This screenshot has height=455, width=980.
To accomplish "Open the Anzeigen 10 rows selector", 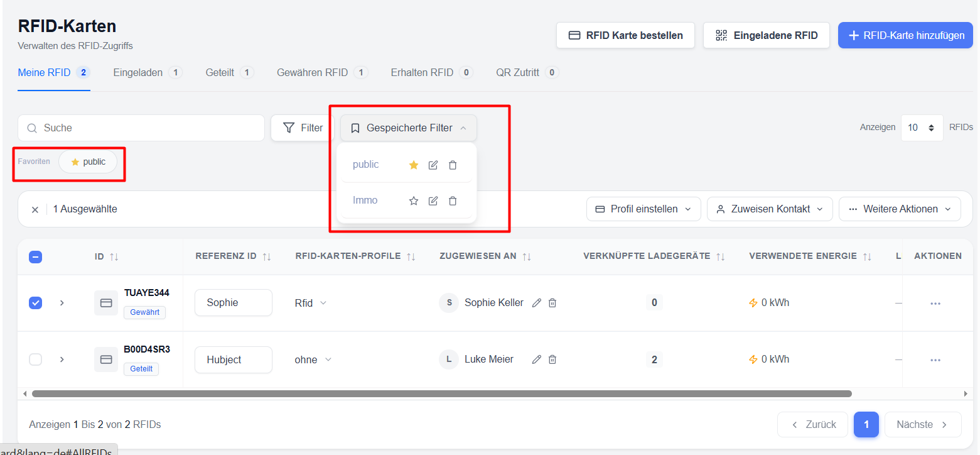I will coord(922,128).
